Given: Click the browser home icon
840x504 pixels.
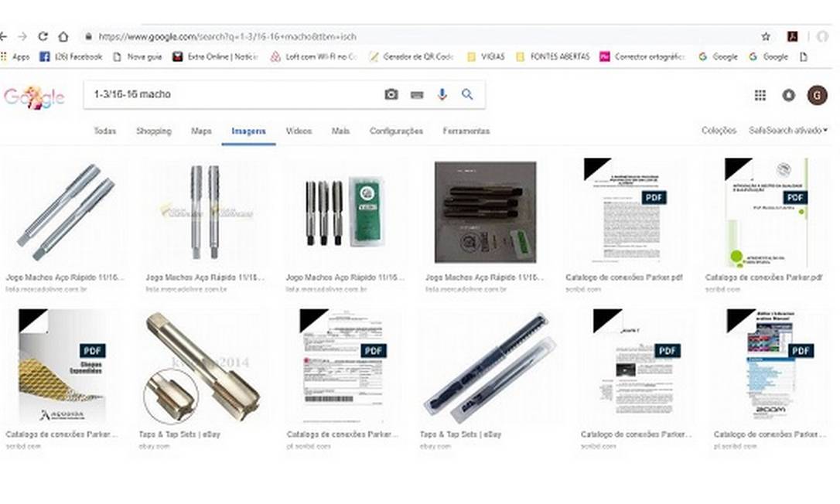Looking at the screenshot, I should [x=63, y=36].
